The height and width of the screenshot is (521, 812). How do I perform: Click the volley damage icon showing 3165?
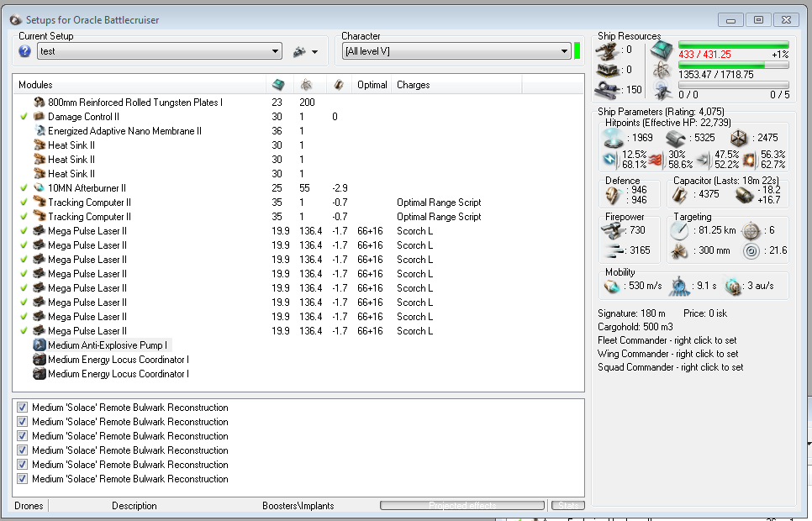click(x=614, y=250)
